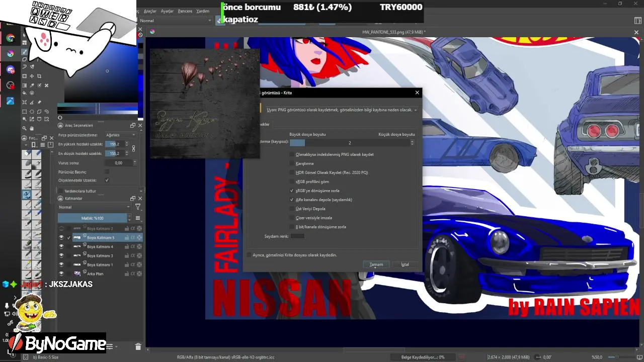Viewport: 644px width, 362px height.
Task: Select the gradient tool
Action: click(24, 85)
